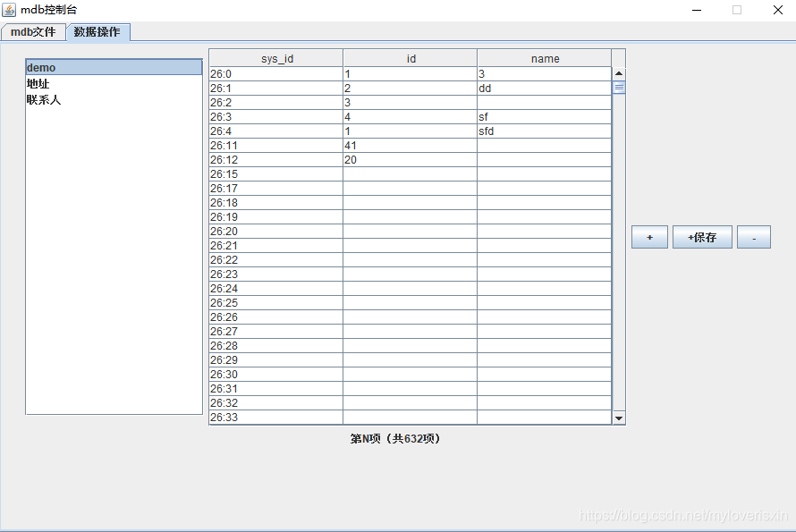Click the - button to remove a row
The image size is (796, 532).
[x=754, y=236]
